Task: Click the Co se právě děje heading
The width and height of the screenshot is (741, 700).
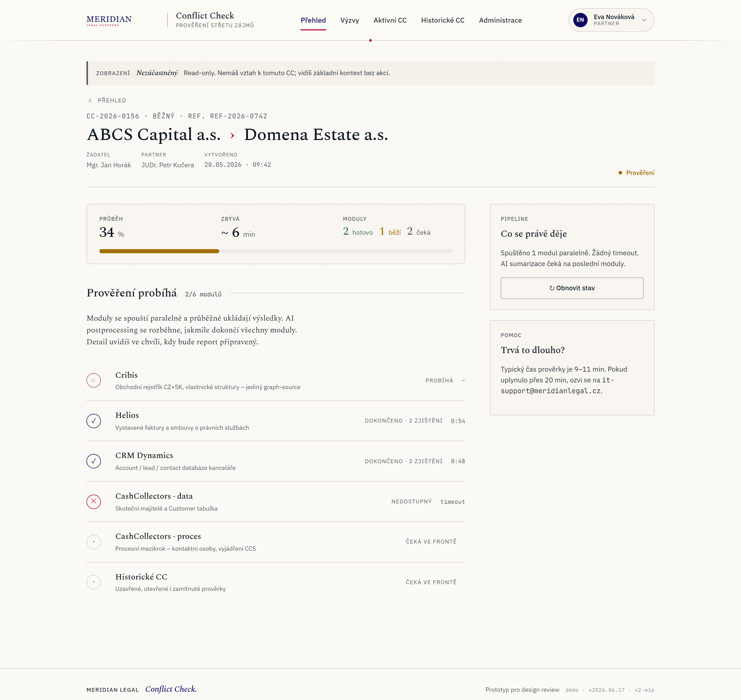Action: (x=534, y=234)
